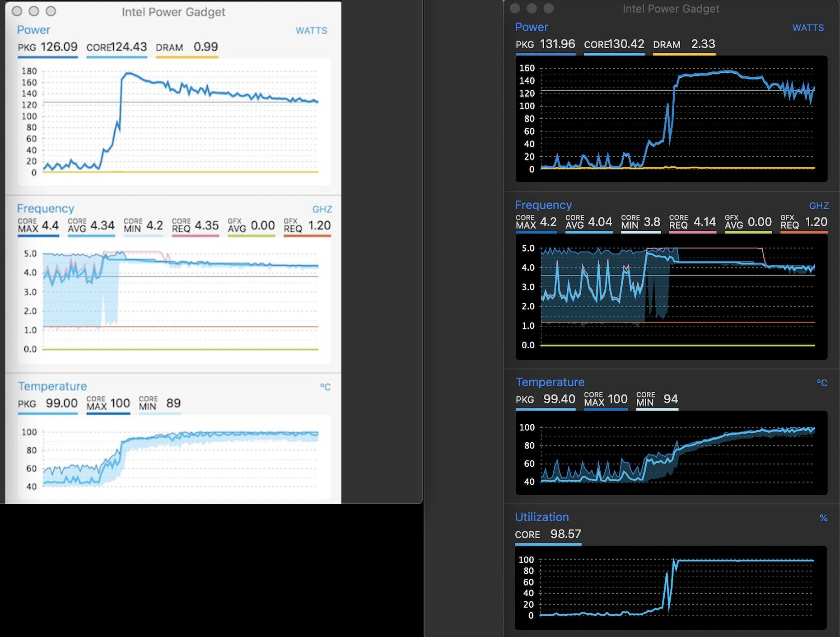Screen dimensions: 840x637
Task: Click the GHZ unit label in dark window
Action: click(x=819, y=206)
